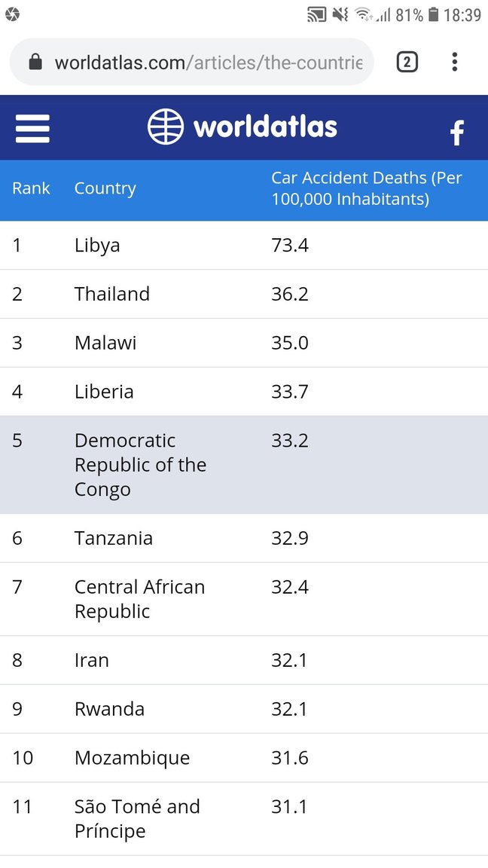Open Chrome three-dot overflow menu
Image resolution: width=488 pixels, height=868 pixels.
[454, 62]
